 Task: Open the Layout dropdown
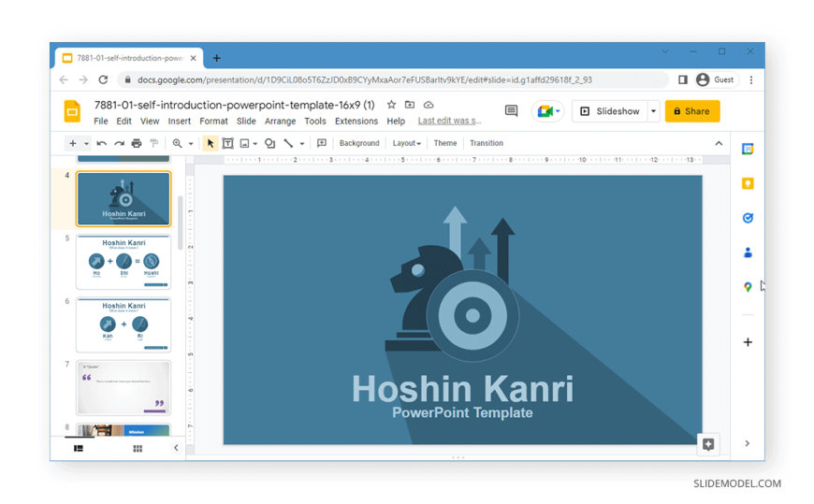coord(406,144)
